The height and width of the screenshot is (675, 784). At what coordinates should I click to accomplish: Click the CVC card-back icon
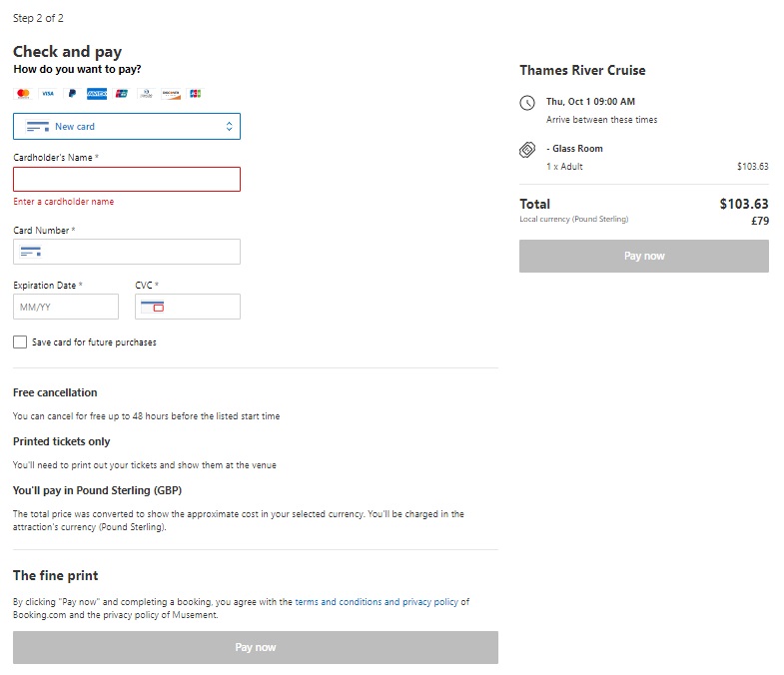pos(153,307)
